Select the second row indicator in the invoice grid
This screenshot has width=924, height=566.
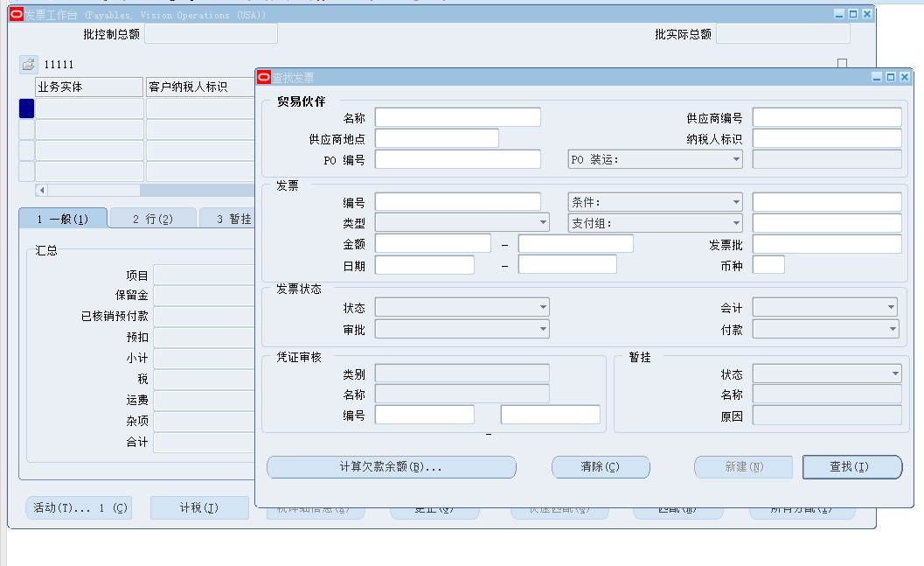tap(26, 129)
